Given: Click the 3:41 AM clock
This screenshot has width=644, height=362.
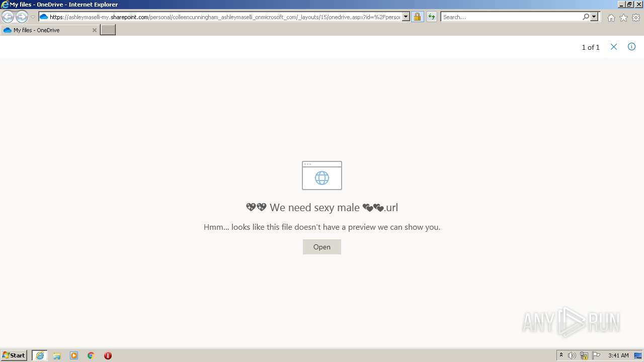Looking at the screenshot, I should [x=618, y=355].
